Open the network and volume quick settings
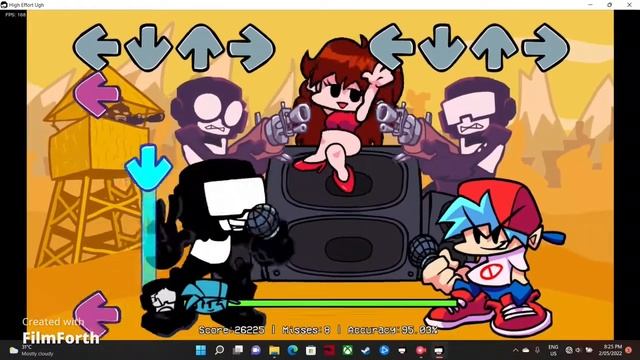 [579, 350]
